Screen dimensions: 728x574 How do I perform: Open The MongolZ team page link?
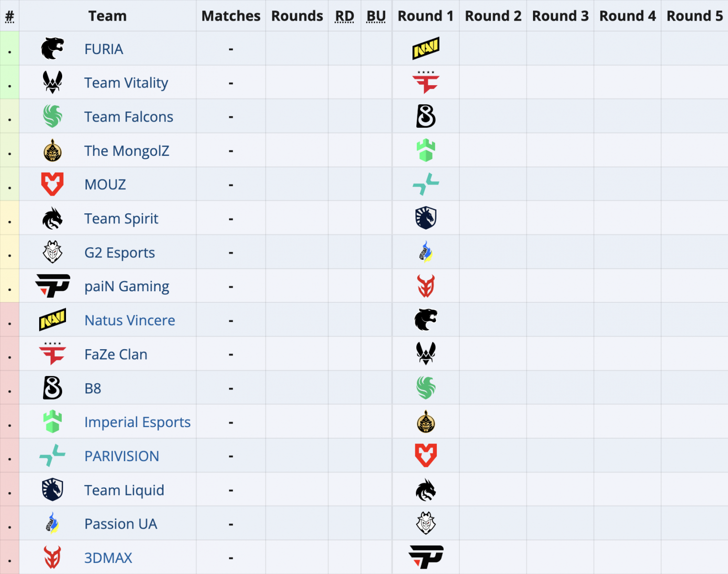[x=127, y=151]
